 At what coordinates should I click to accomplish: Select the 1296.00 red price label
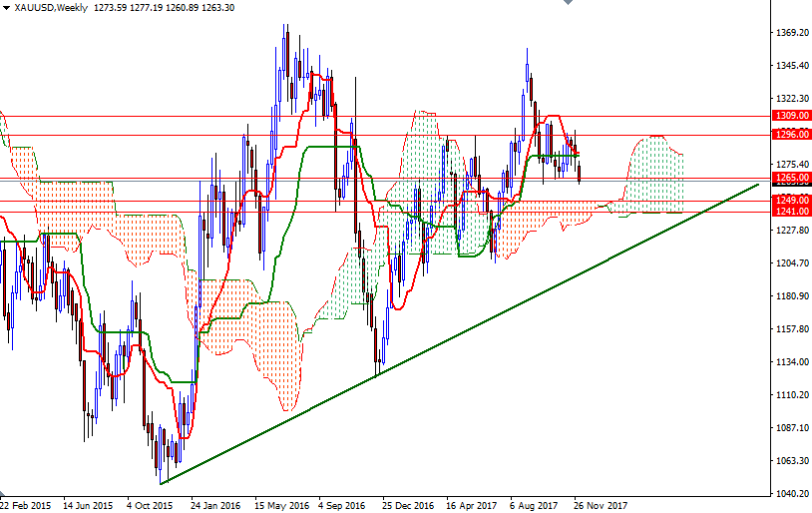[x=791, y=135]
